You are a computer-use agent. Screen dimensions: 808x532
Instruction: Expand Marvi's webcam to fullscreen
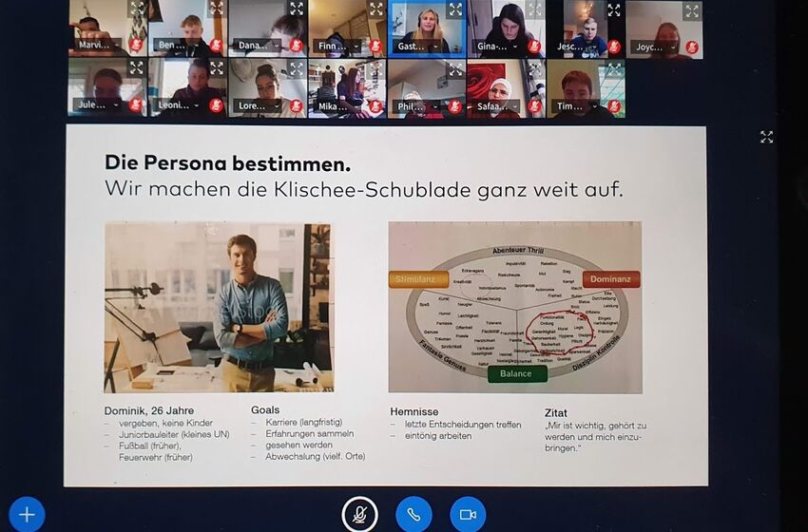point(137,9)
